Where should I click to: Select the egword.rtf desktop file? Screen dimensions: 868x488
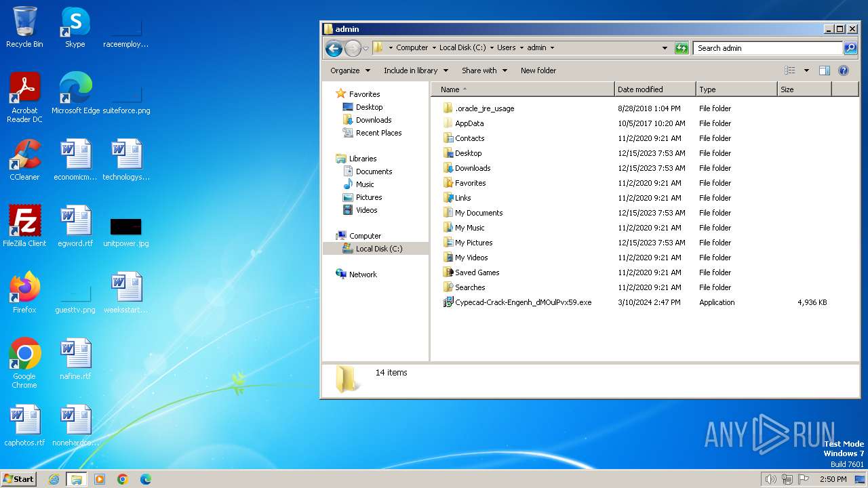(75, 226)
